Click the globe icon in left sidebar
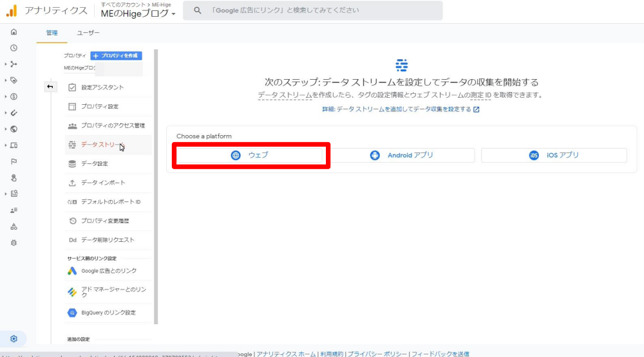Screen dimensions: 644x357 click(14, 129)
